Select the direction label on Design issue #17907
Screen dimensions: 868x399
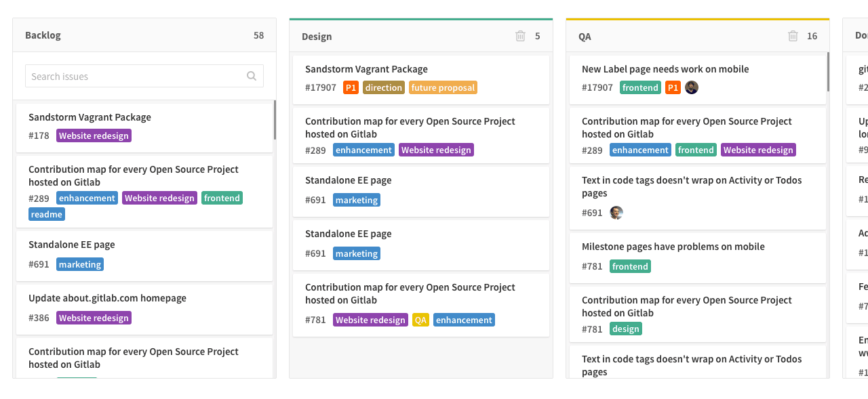(384, 87)
